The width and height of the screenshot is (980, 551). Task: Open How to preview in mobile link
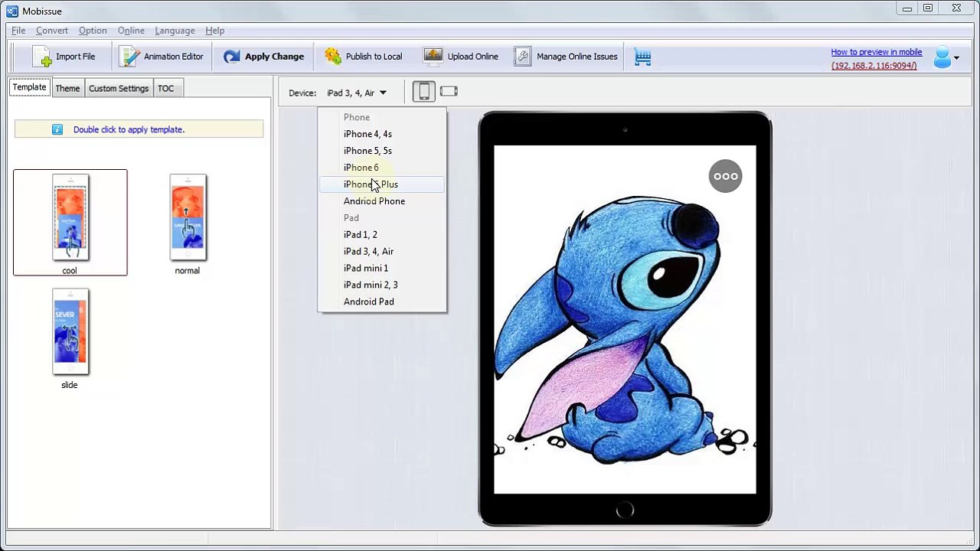(x=877, y=52)
